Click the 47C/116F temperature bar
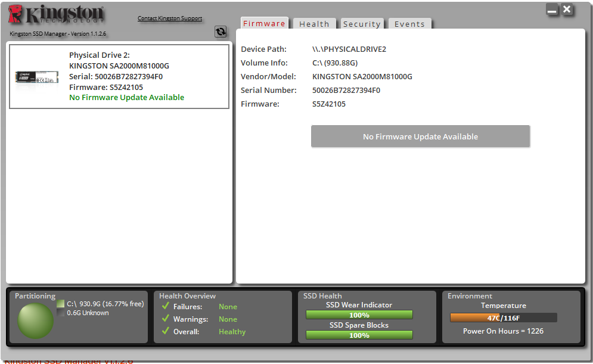Screen dimensions: 593x364 point(504,318)
